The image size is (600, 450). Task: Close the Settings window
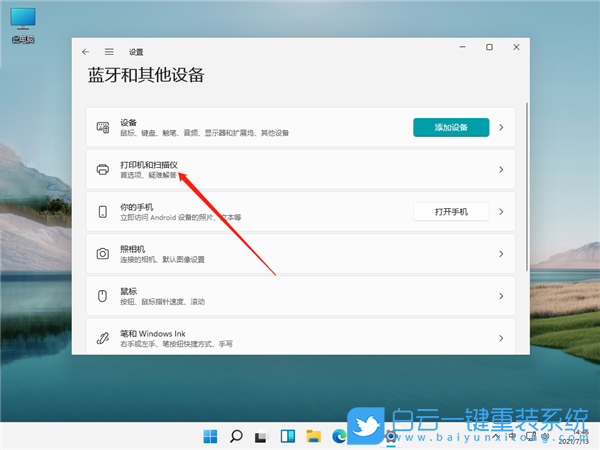point(516,47)
